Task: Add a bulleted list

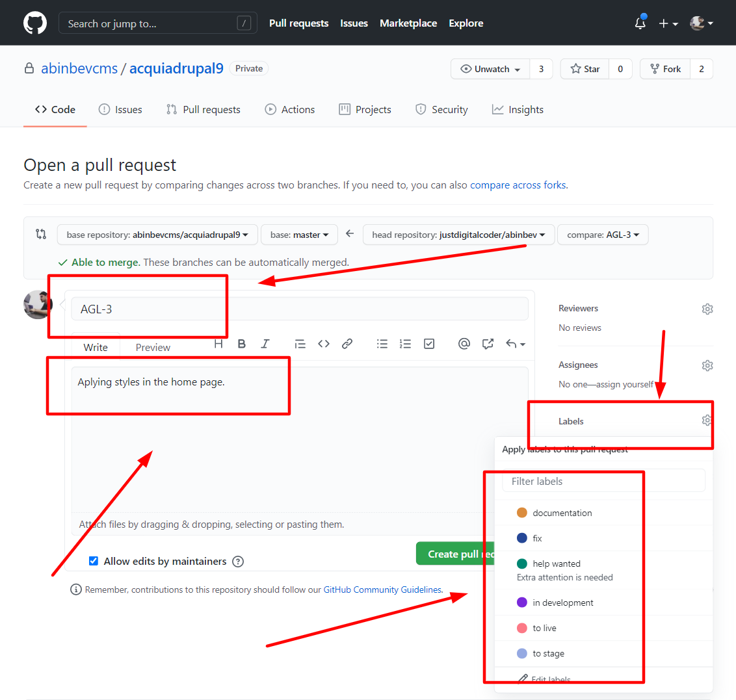Action: [382, 344]
